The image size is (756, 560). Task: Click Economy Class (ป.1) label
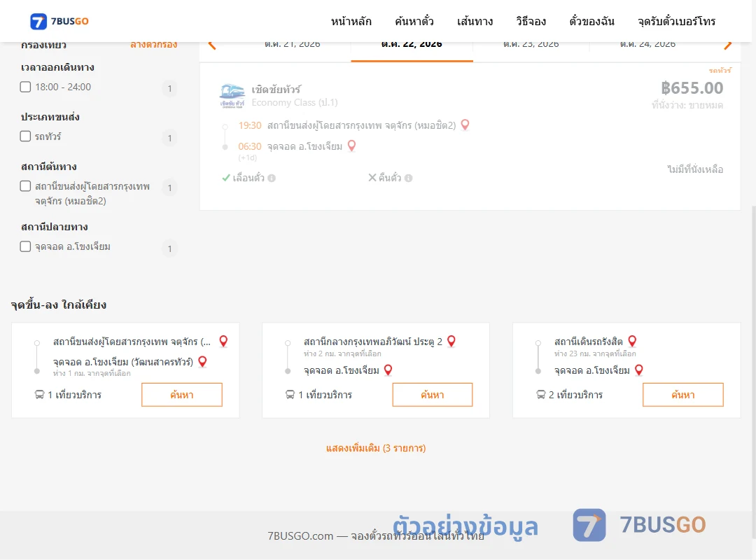[x=295, y=102]
